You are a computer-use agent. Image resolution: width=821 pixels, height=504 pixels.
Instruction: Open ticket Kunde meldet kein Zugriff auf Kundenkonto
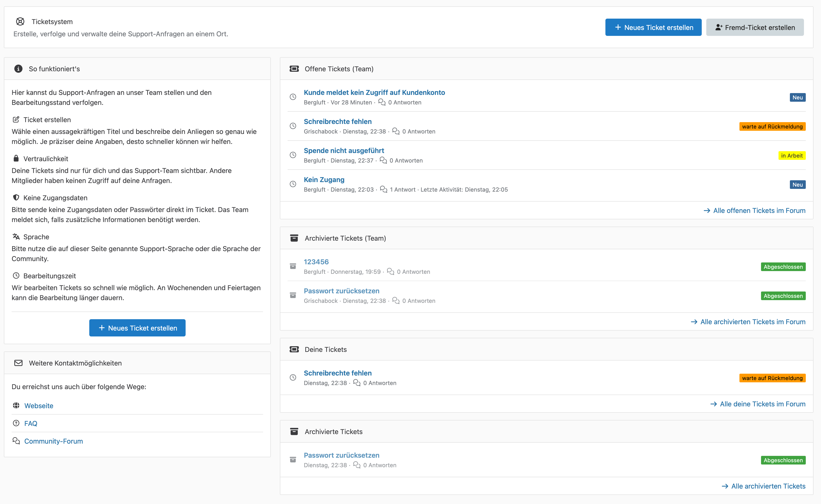pos(374,92)
